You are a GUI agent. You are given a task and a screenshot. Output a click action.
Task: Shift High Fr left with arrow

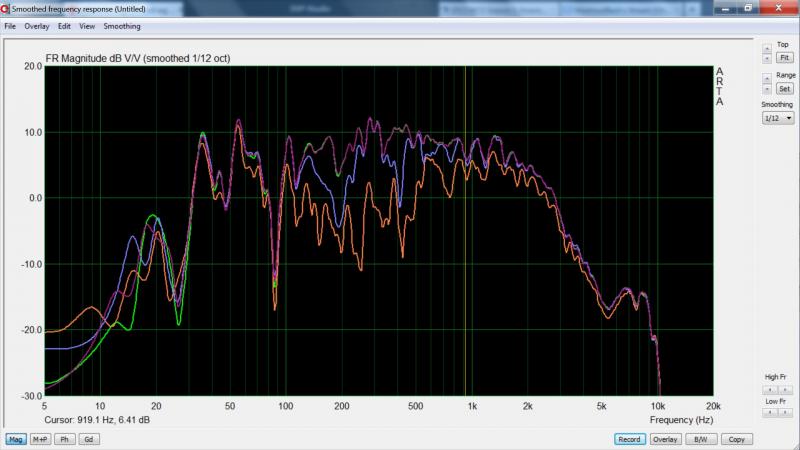click(769, 388)
